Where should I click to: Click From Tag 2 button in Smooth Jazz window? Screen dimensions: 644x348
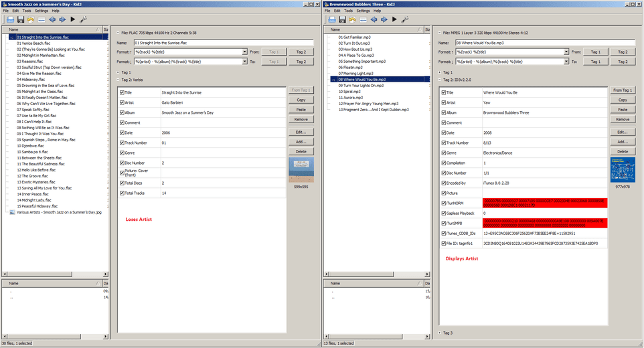tap(301, 52)
